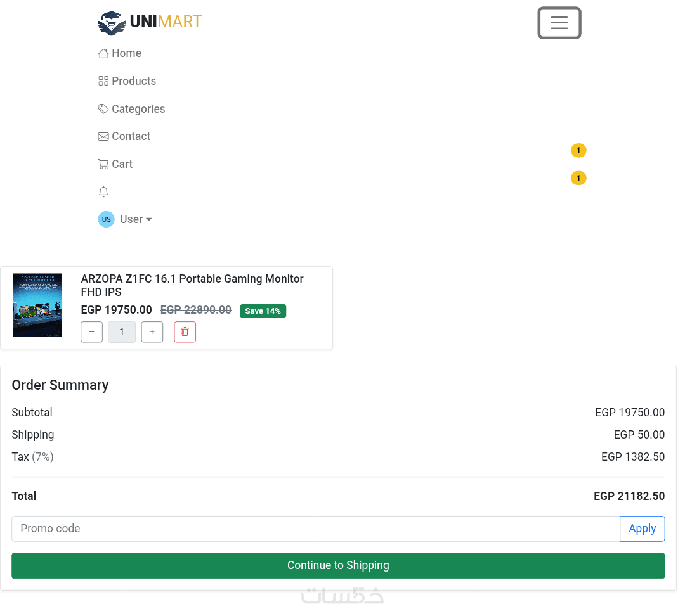Expand the User dropdown menu
The width and height of the screenshot is (685, 616).
click(x=136, y=219)
